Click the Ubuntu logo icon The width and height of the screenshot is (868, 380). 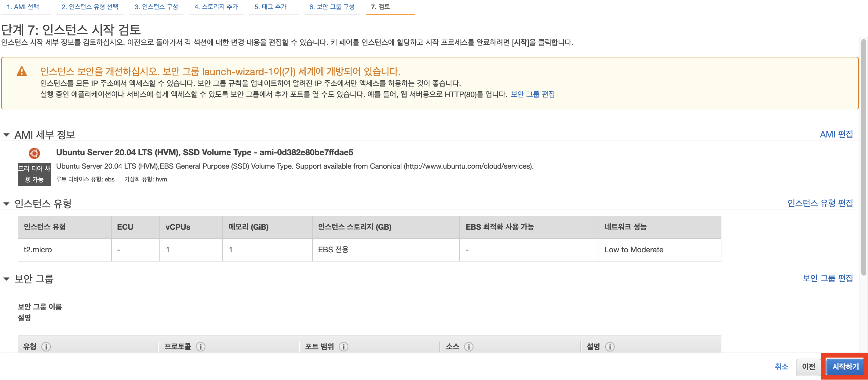(x=34, y=153)
